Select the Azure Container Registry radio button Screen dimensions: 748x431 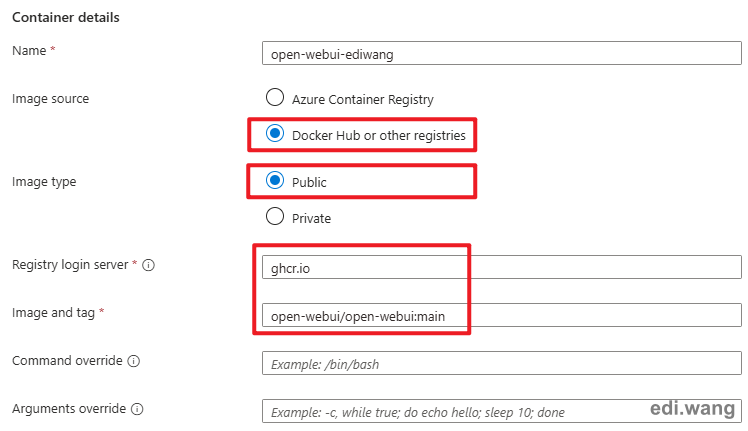coord(275,97)
